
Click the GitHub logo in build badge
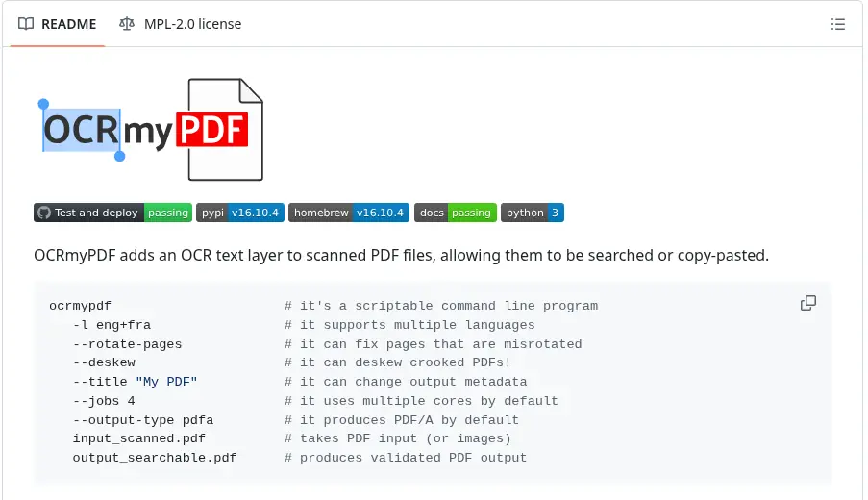tap(44, 212)
